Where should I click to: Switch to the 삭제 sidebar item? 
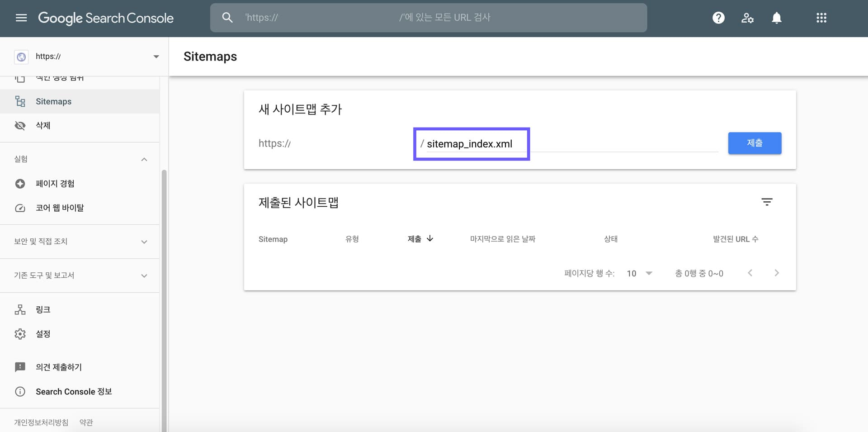coord(43,125)
